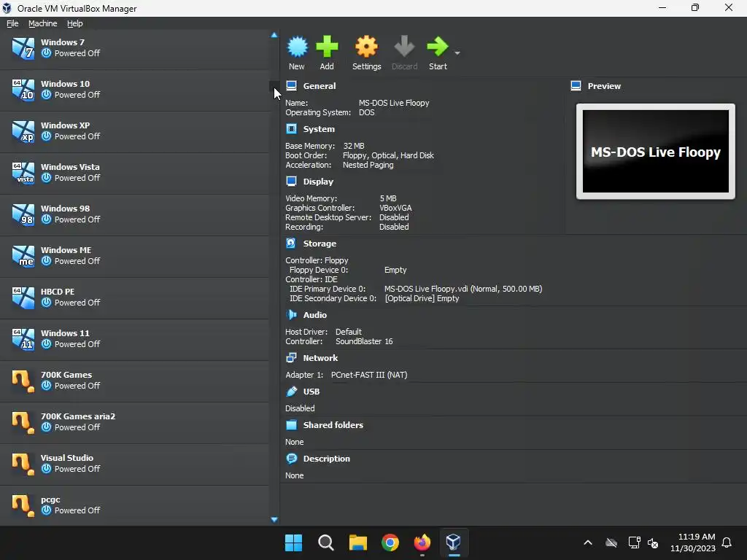The width and height of the screenshot is (747, 560).
Task: Select the pcgc VM icon
Action: 23,505
